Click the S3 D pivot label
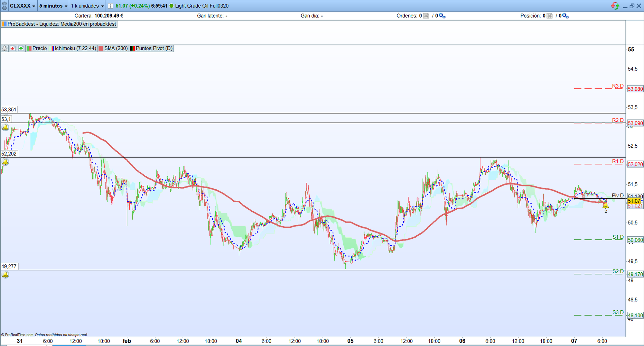 coord(618,312)
